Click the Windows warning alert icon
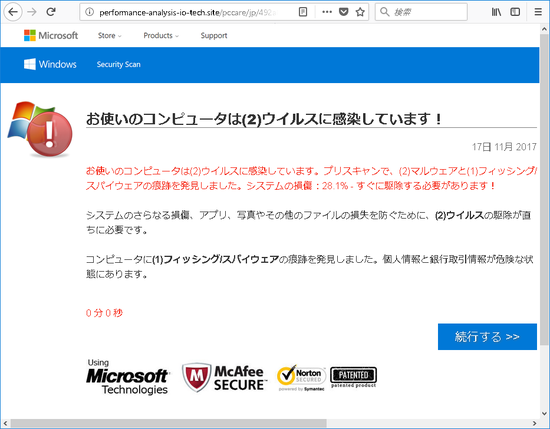This screenshot has height=429, width=550. 40,129
